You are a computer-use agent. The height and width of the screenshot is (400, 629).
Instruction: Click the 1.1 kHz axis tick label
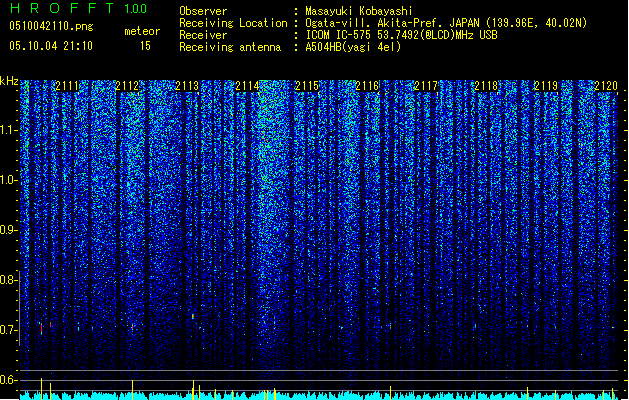[9, 130]
